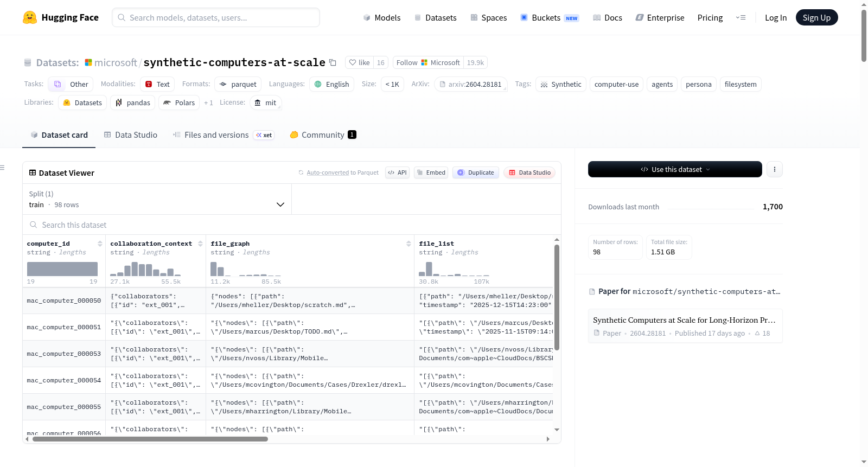
Task: Select the Datasets library tag
Action: pyautogui.click(x=82, y=103)
